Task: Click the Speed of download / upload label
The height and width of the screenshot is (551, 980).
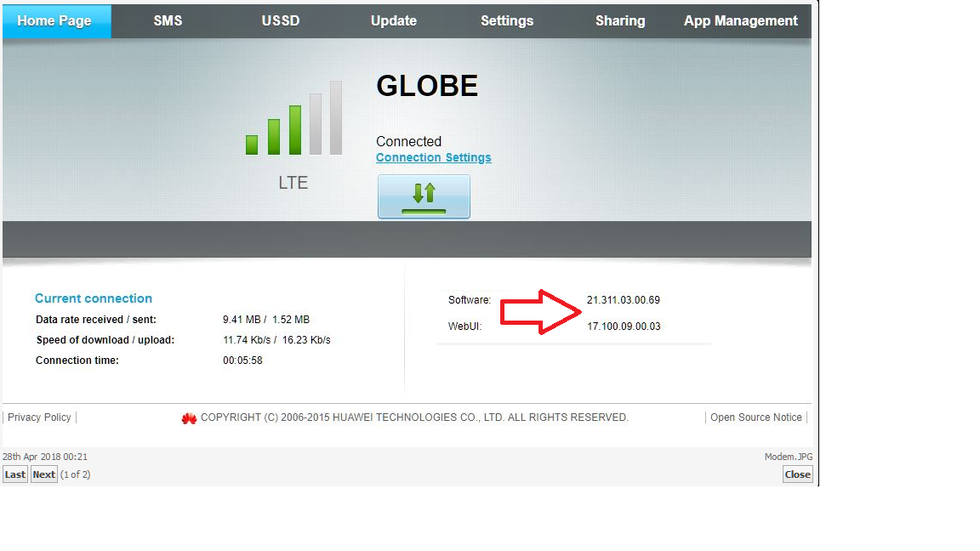Action: coord(105,340)
